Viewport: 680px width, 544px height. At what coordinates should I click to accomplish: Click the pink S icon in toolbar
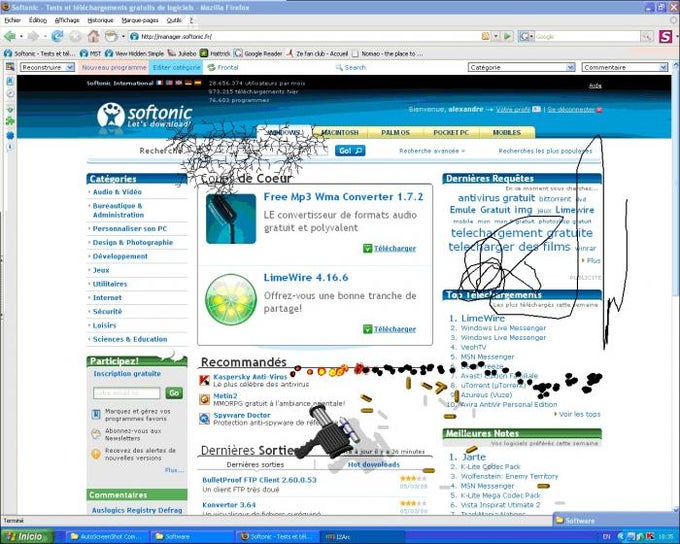[665, 36]
